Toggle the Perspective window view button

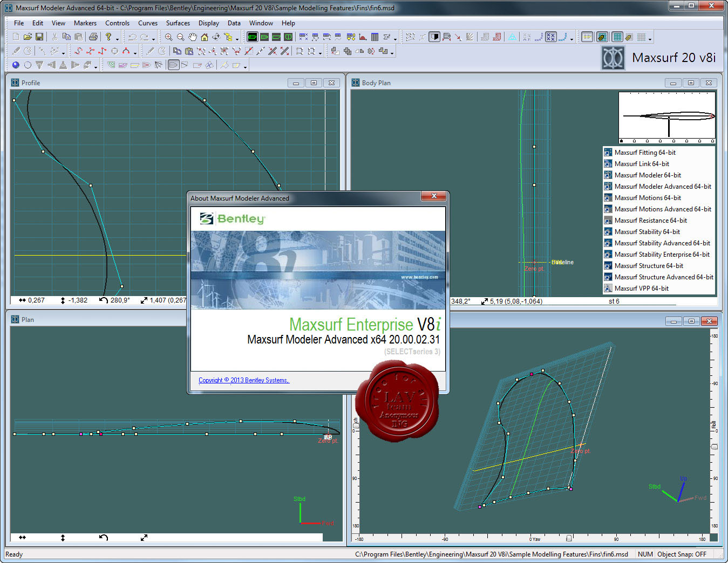point(252,37)
